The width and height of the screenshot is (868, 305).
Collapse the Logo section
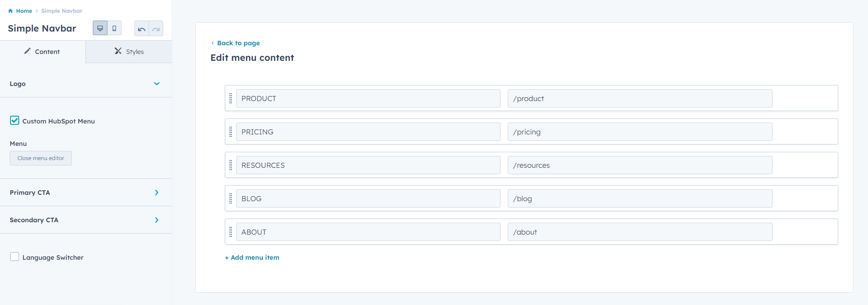157,84
